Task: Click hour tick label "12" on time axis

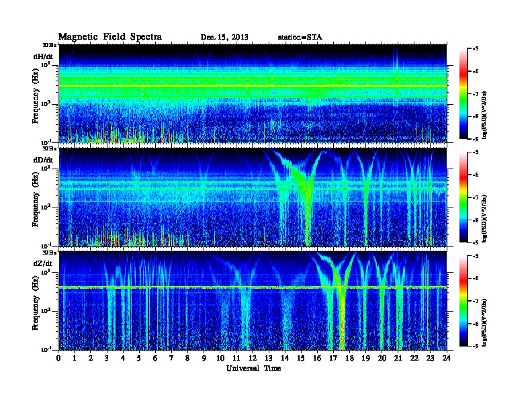Action: (253, 359)
